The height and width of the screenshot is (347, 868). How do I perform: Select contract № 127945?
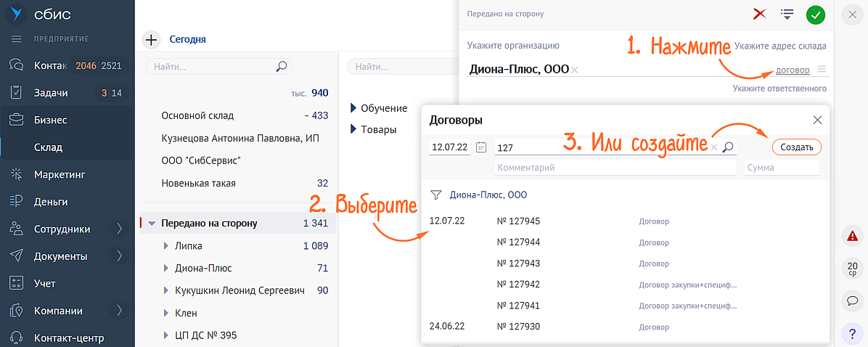(x=519, y=221)
